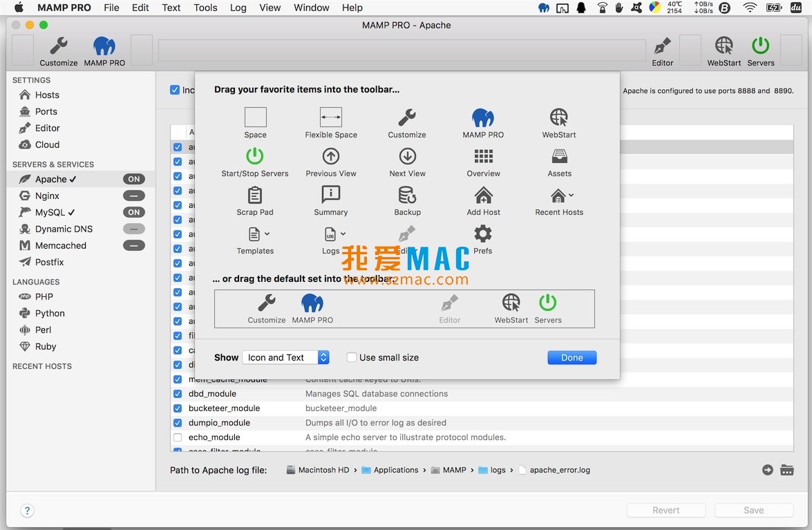Open Ports in the settings sidebar

click(46, 111)
